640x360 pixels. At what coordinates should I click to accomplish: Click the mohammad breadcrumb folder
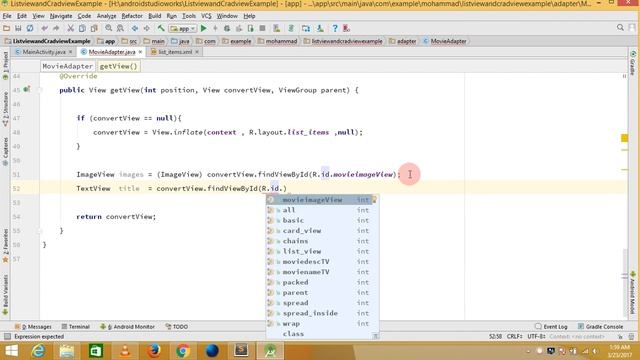[x=277, y=41]
